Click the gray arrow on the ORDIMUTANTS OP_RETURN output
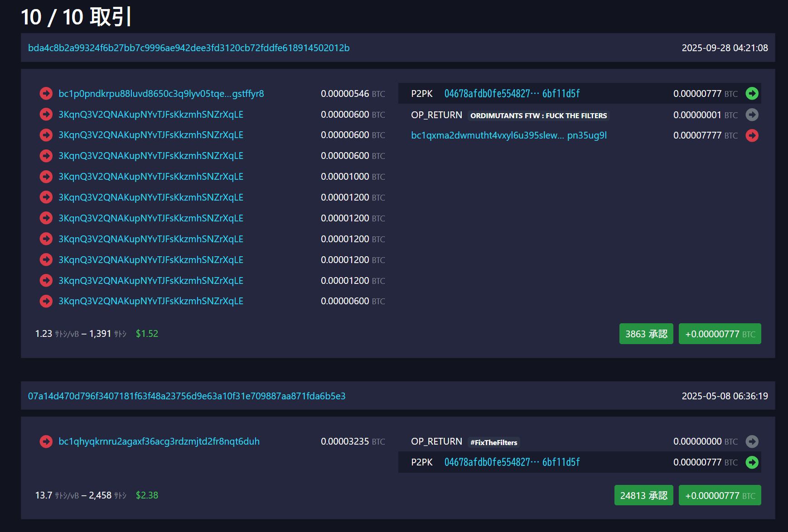The width and height of the screenshot is (788, 532). click(x=752, y=115)
